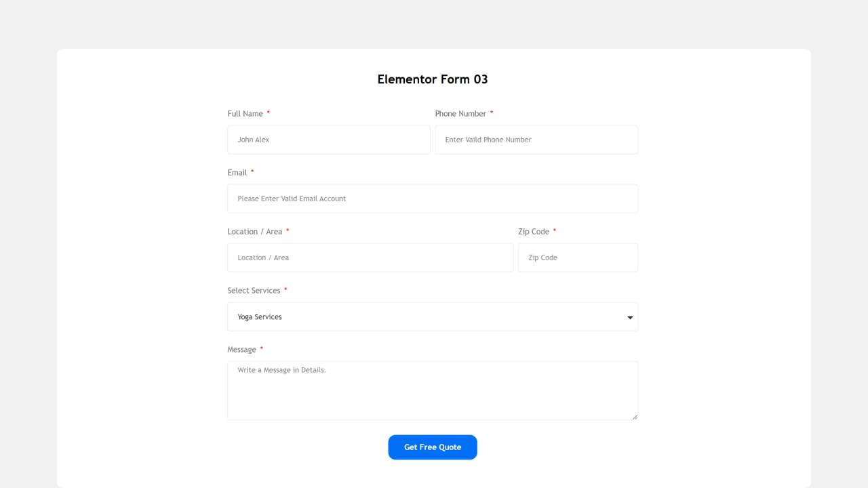Viewport: 868px width, 488px height.
Task: Click the Message label above the textarea
Action: click(241, 350)
